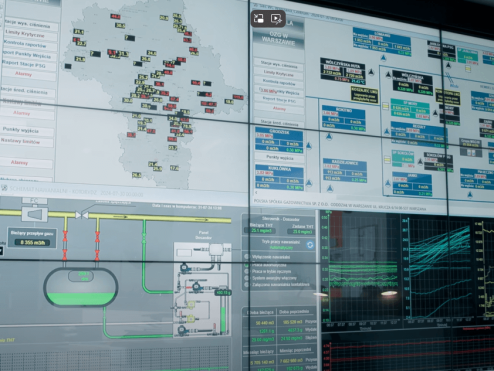Click map label 17.6
494x371 pixels.
pyautogui.click(x=174, y=168)
